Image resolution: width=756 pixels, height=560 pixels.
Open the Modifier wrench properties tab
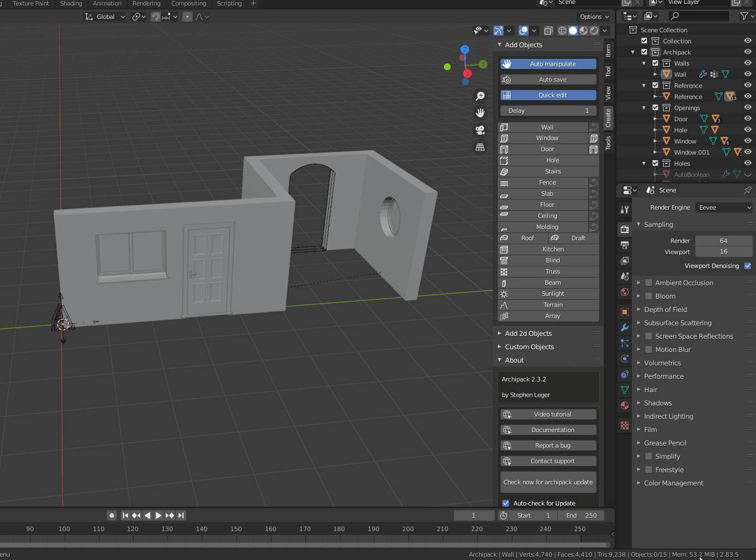[625, 328]
